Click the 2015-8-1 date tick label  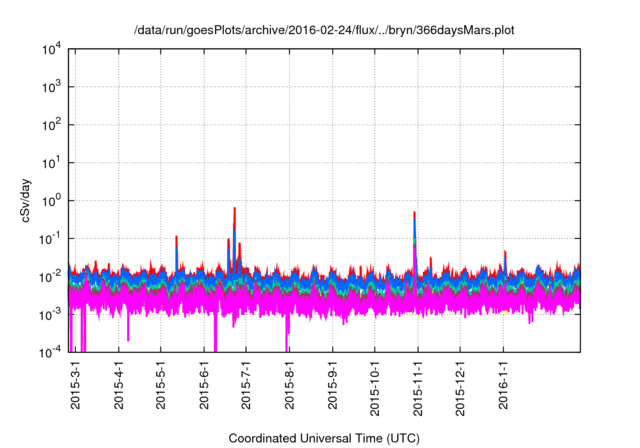289,385
